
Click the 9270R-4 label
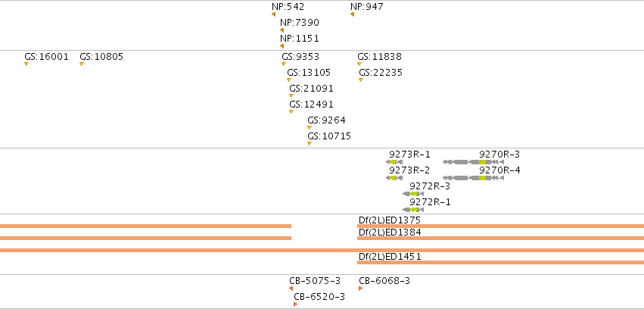pyautogui.click(x=499, y=170)
